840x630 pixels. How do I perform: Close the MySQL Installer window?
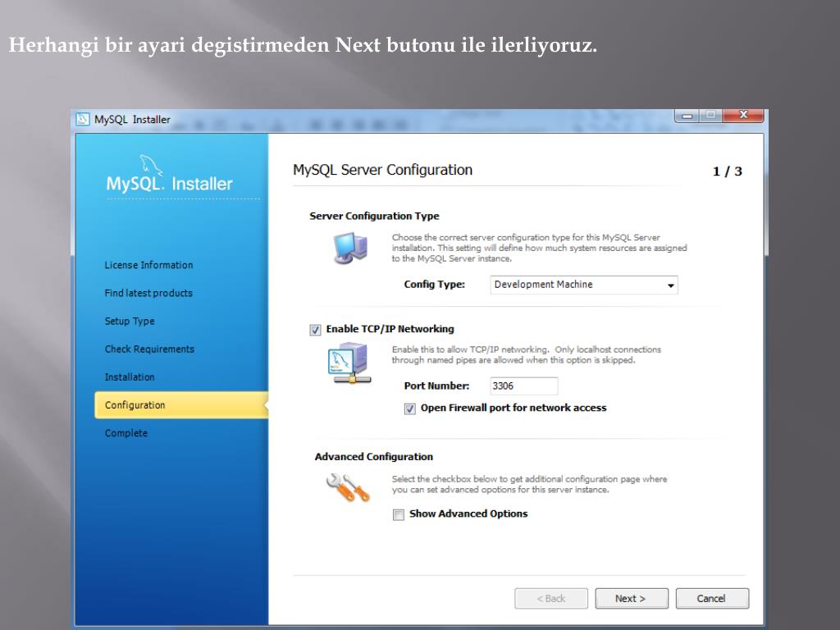743,115
